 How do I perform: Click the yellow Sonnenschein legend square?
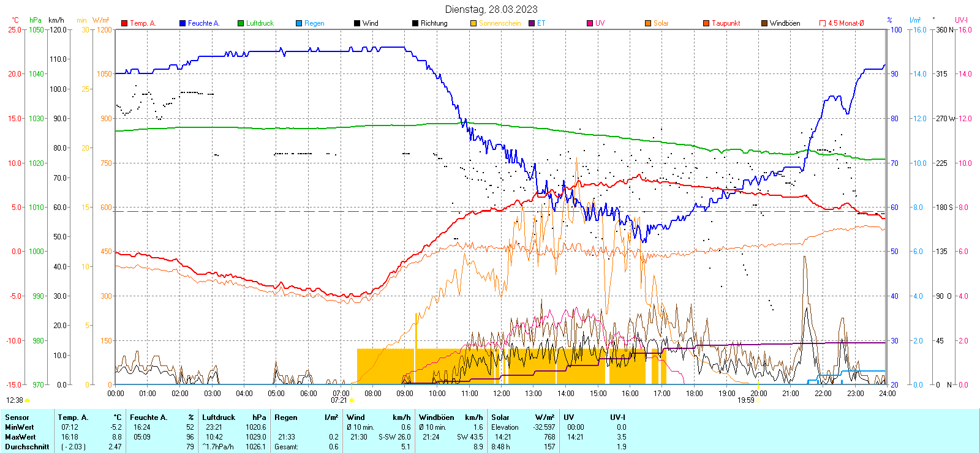[473, 23]
